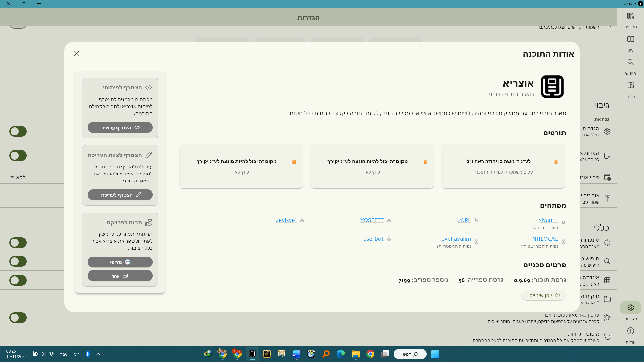Toggle the notes backup switch

18,156
